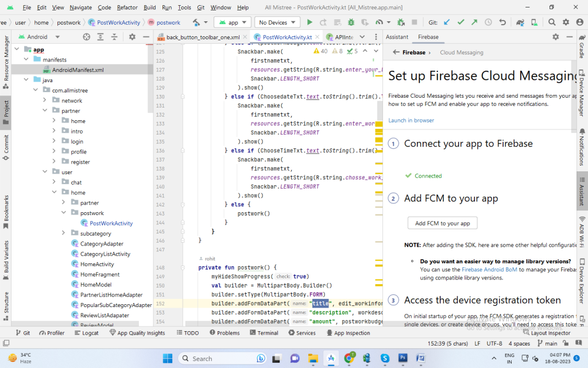The width and height of the screenshot is (588, 368).
Task: Expand the subcategory folder
Action: click(x=63, y=233)
